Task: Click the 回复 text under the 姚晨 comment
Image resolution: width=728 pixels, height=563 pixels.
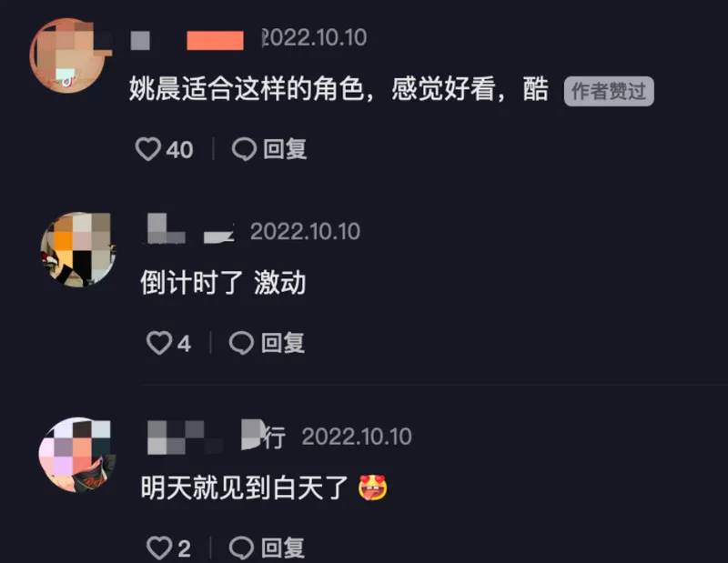Action: 285,149
